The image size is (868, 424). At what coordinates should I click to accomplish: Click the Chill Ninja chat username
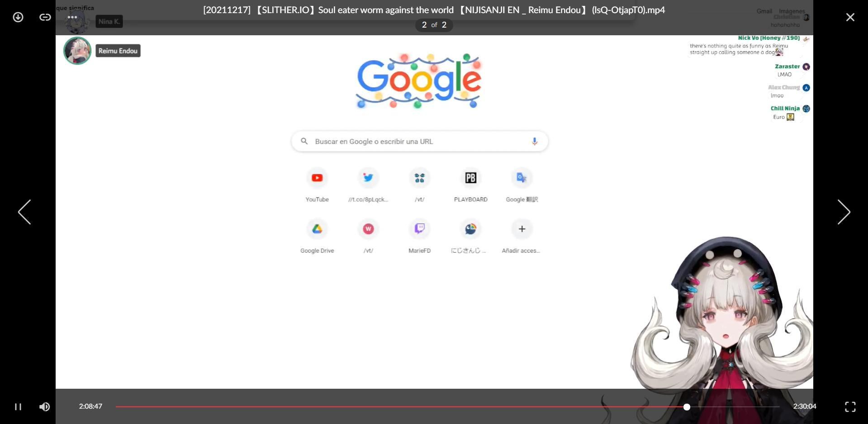tap(785, 108)
